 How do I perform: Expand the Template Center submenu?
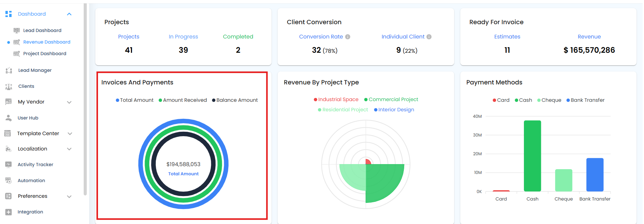(70, 134)
